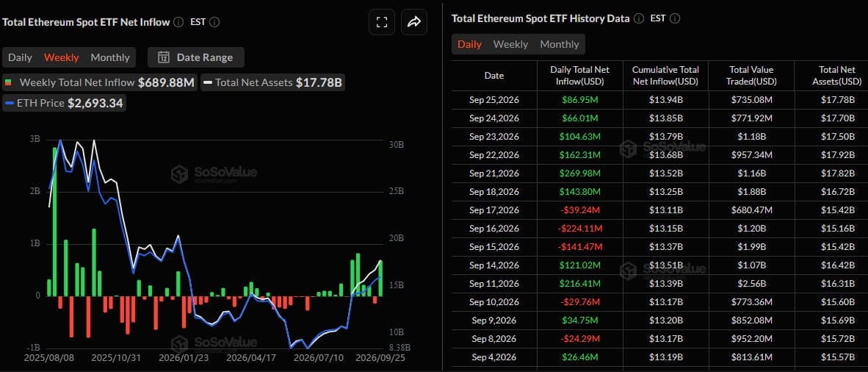
Task: Click the share arrow icon
Action: point(414,22)
